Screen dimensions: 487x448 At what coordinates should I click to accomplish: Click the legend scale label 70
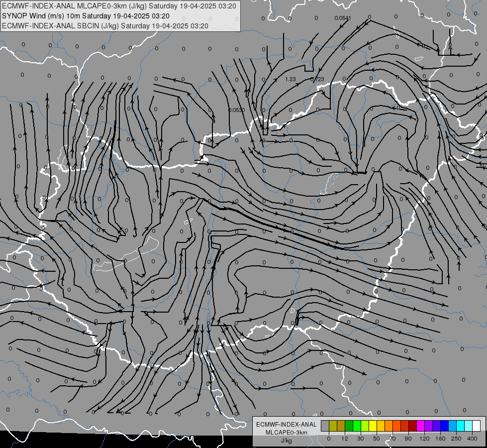[392, 439]
